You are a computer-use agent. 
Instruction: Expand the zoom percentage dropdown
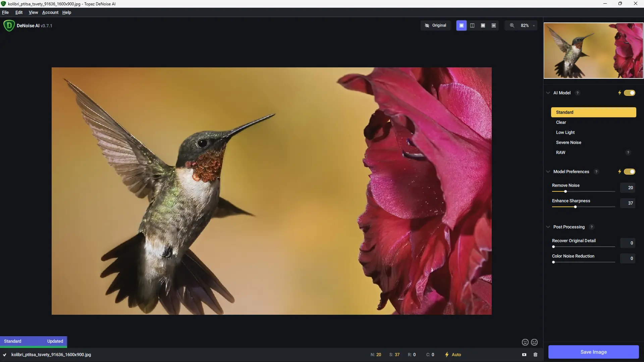(534, 25)
